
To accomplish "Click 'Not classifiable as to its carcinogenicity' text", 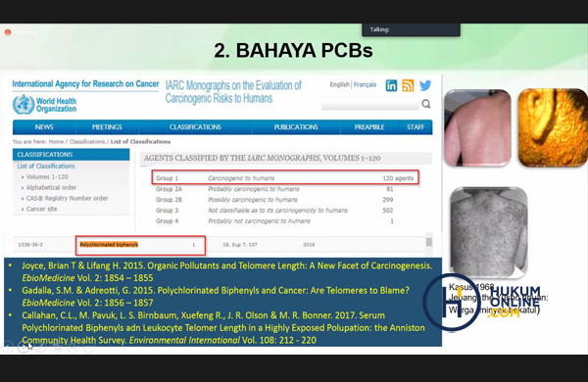I will click(278, 211).
